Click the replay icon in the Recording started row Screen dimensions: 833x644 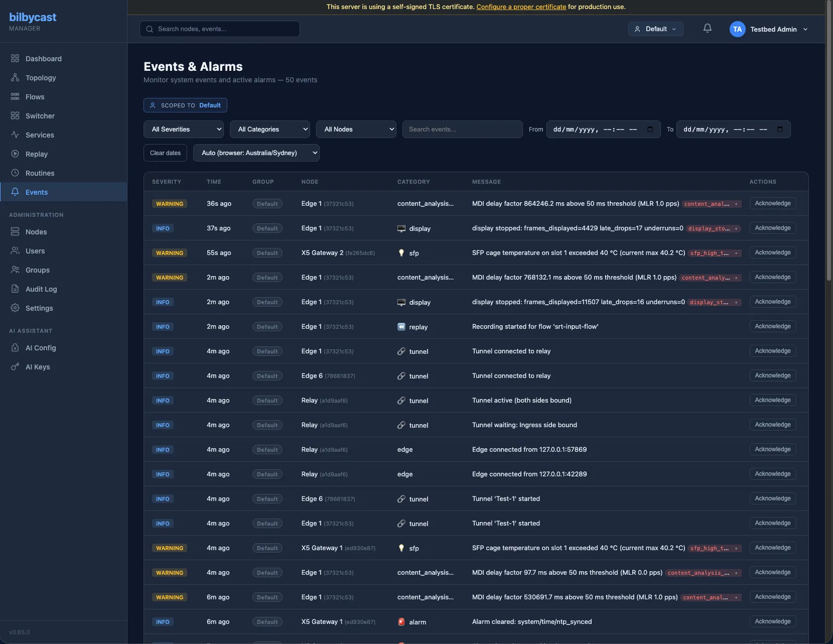[401, 327]
